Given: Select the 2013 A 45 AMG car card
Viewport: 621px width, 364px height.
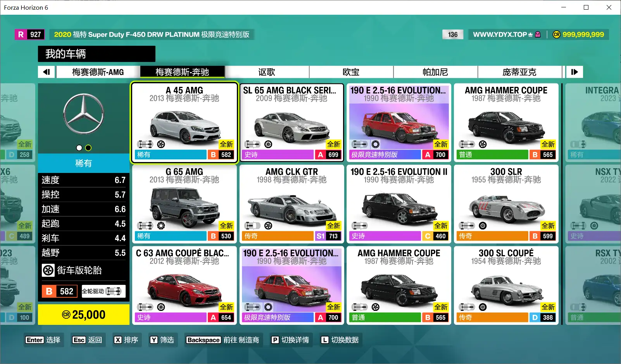Looking at the screenshot, I should (185, 122).
